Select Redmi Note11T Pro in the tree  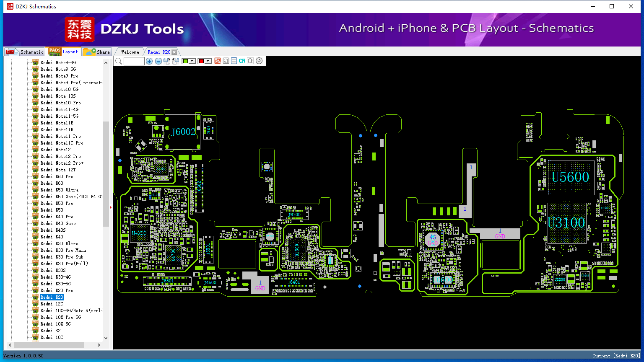62,143
